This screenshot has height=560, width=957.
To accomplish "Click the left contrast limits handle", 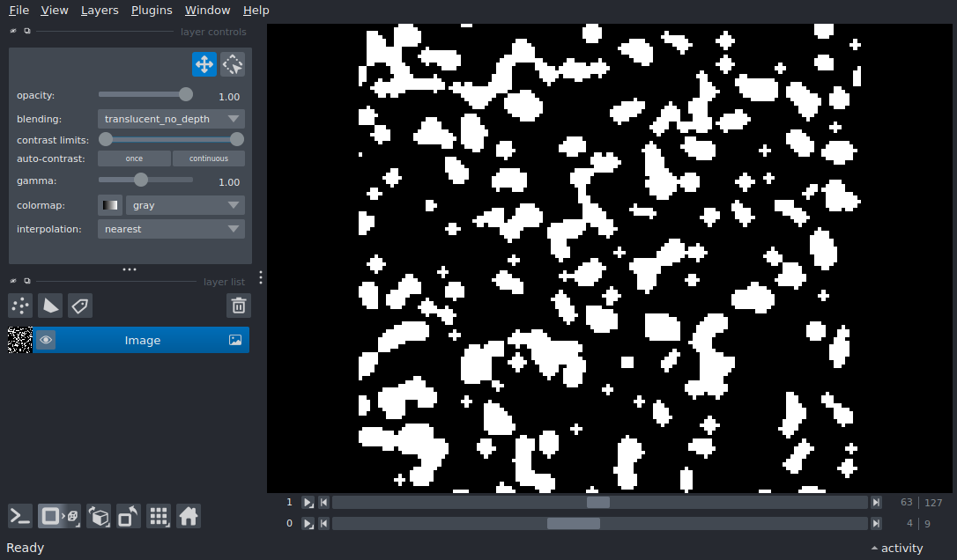I will [x=106, y=140].
